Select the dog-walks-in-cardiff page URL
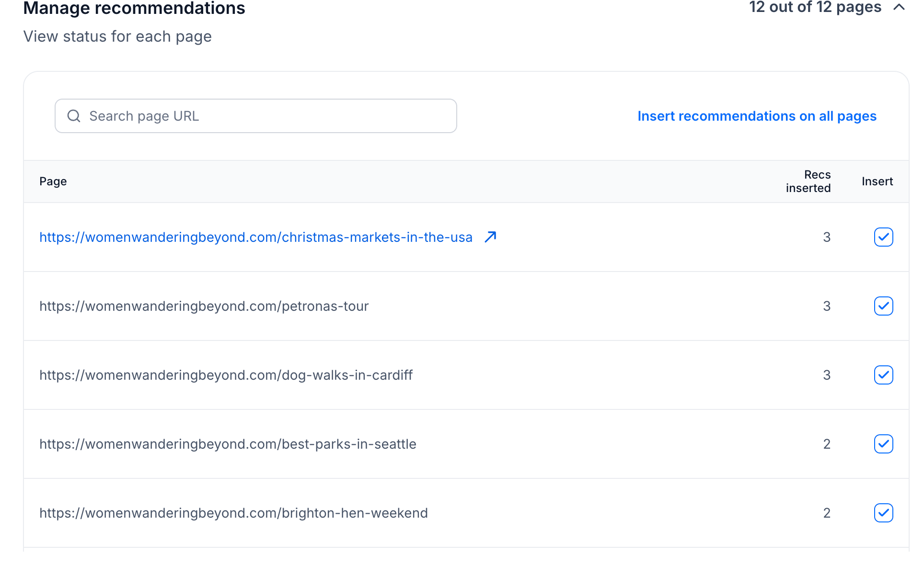The height and width of the screenshot is (566, 924). (226, 375)
